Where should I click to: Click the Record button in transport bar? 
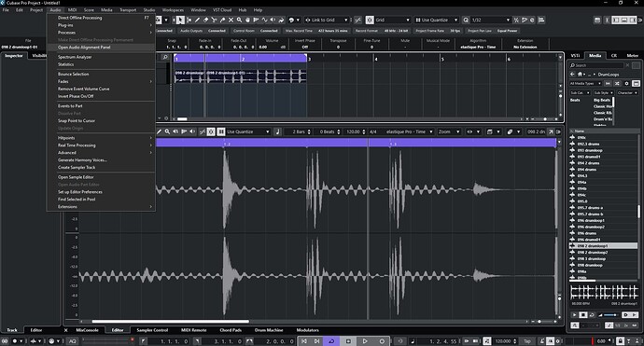pyautogui.click(x=382, y=341)
